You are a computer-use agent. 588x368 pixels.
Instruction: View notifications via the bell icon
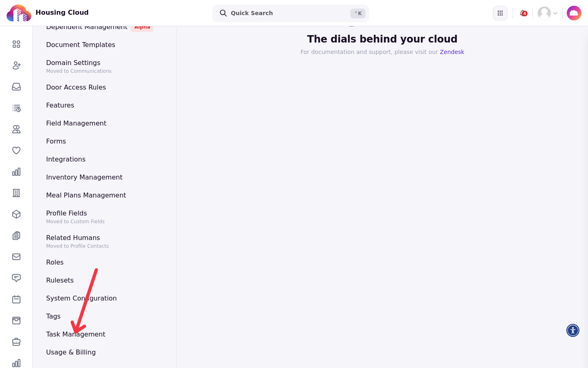pyautogui.click(x=523, y=13)
